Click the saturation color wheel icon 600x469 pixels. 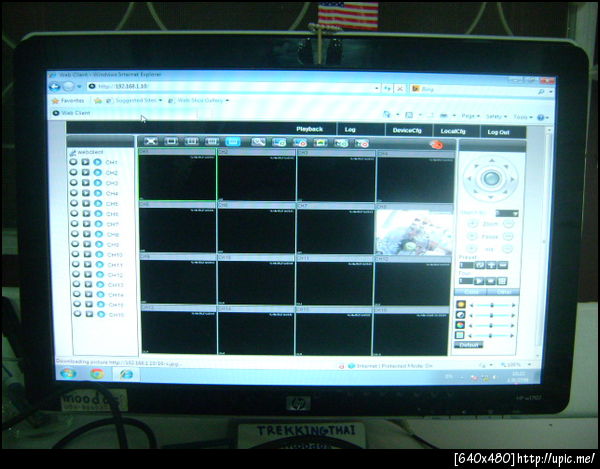(x=460, y=325)
